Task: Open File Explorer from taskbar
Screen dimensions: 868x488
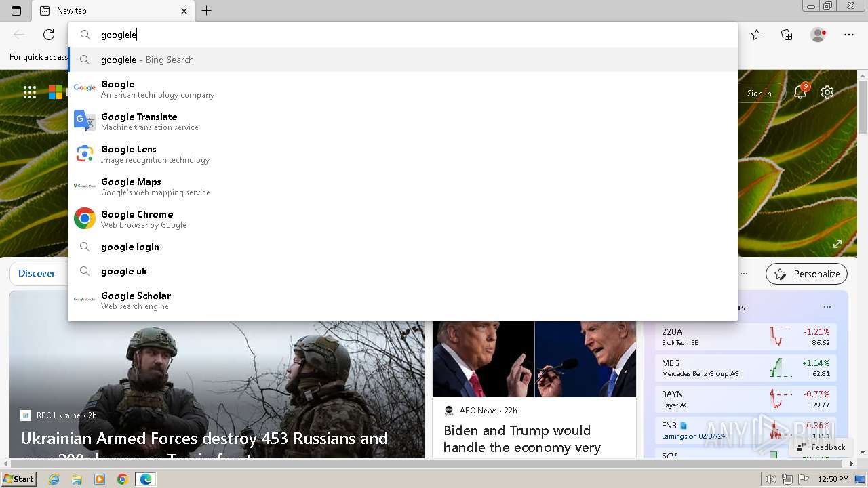Action: 77,479
